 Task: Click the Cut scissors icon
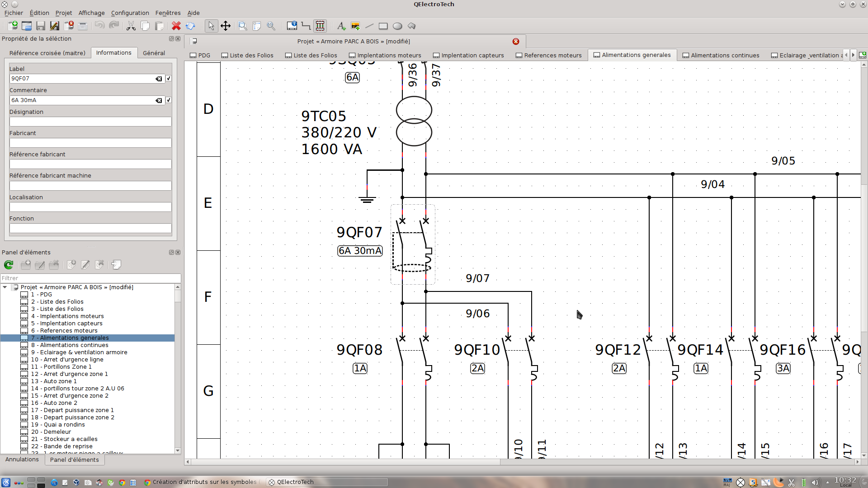pyautogui.click(x=131, y=26)
